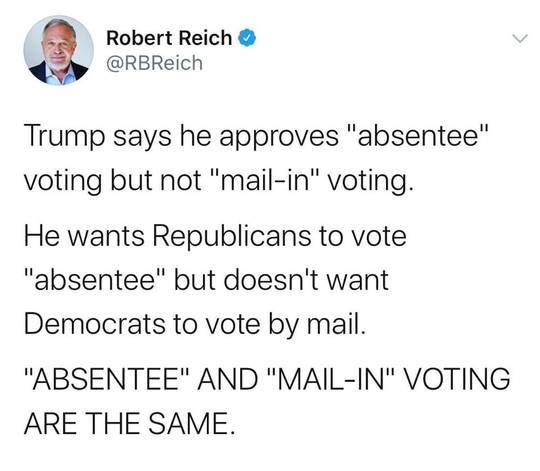The image size is (540, 471).
Task: Click the line 'voting but not "mail-in" voting.'
Action: pos(218,181)
